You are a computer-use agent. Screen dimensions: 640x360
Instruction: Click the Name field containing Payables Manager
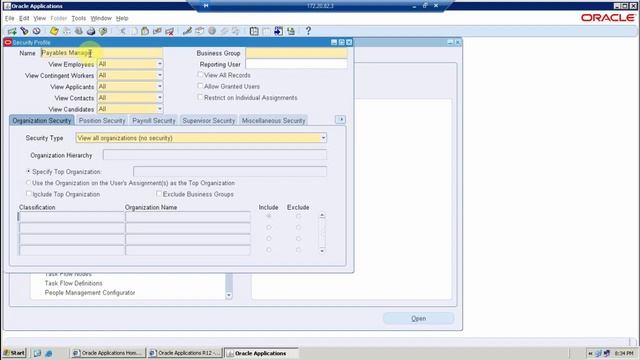(102, 53)
